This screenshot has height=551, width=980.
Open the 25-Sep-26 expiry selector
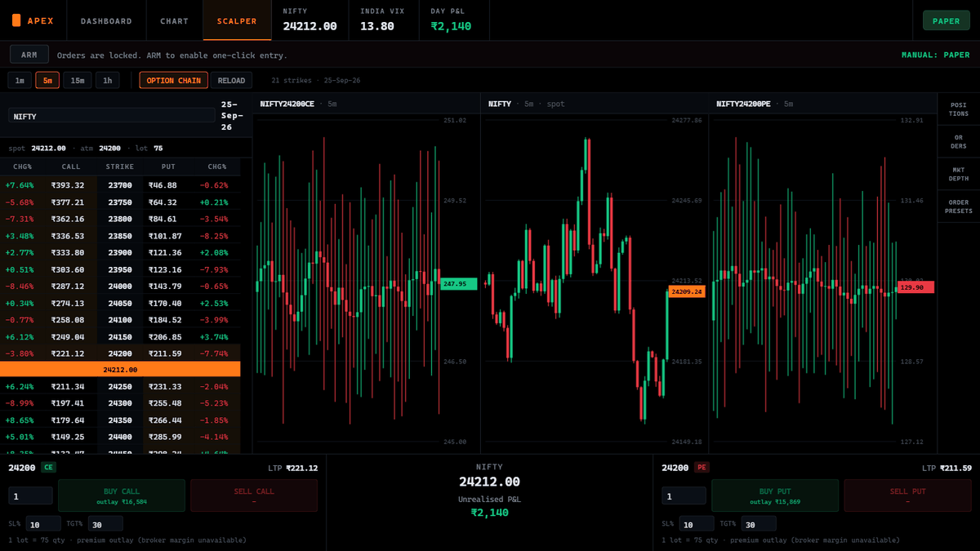click(x=231, y=116)
